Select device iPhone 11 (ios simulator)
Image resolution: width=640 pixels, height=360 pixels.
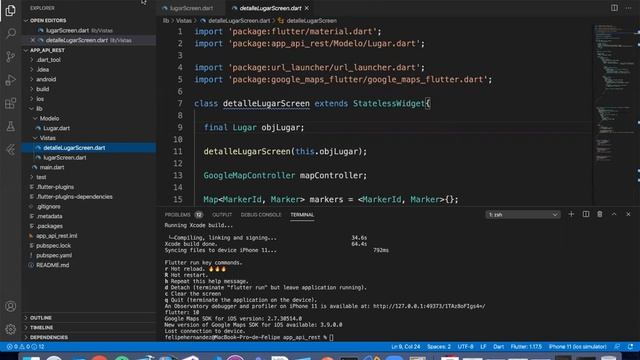tap(578, 347)
